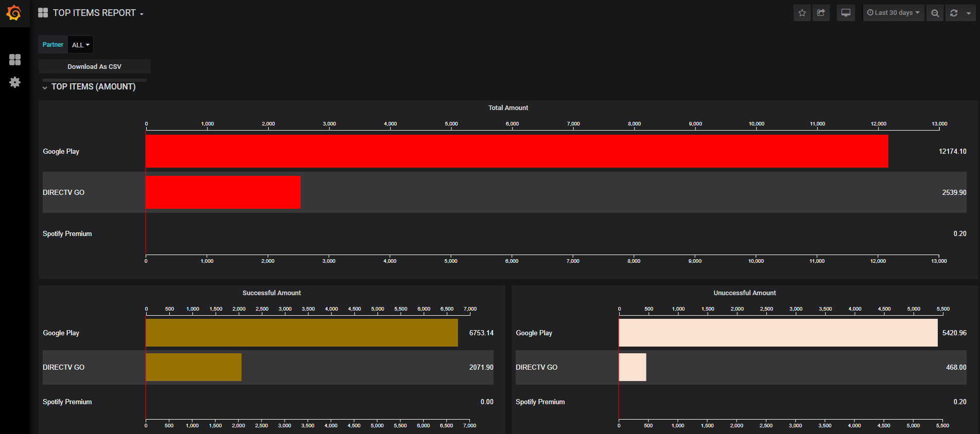Viewport: 980px width, 434px height.
Task: Open the Last 30 days time picker
Action: (x=894, y=13)
